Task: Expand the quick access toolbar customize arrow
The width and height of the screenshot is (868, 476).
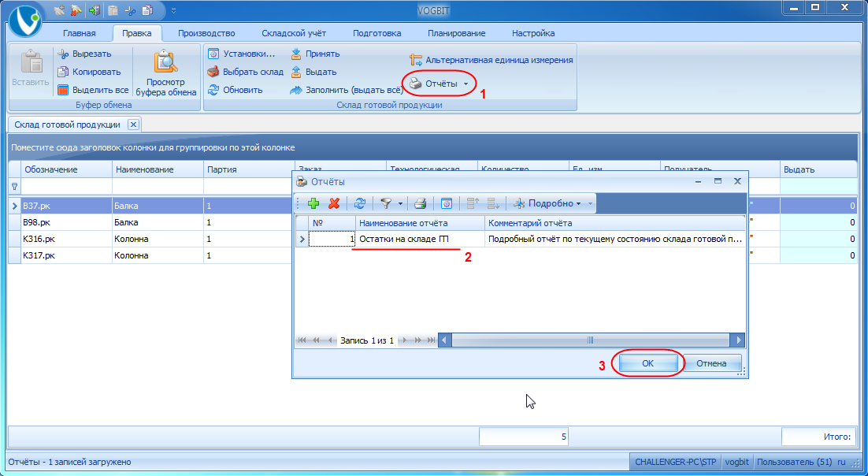Action: point(173,10)
